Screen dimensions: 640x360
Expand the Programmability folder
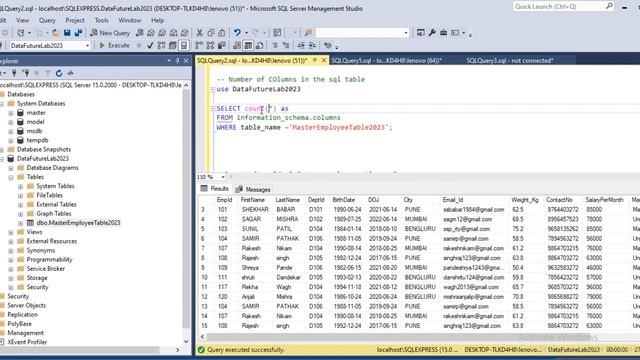pos(11,260)
